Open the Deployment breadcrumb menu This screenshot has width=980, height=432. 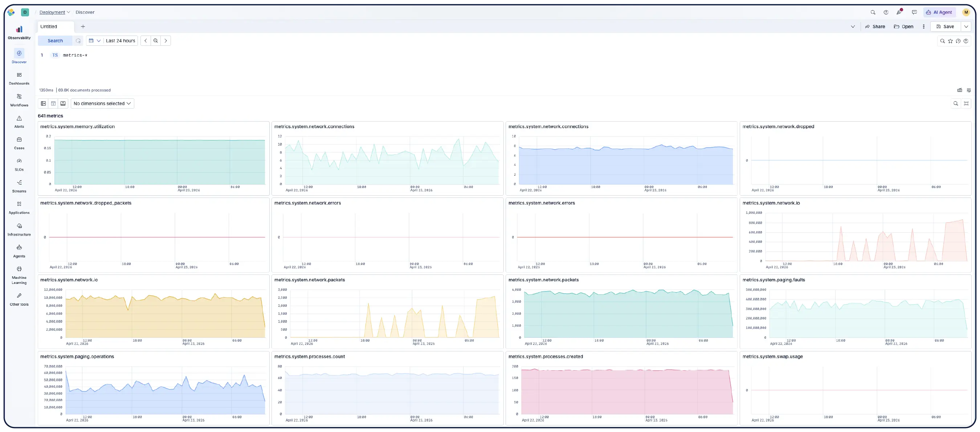point(54,12)
